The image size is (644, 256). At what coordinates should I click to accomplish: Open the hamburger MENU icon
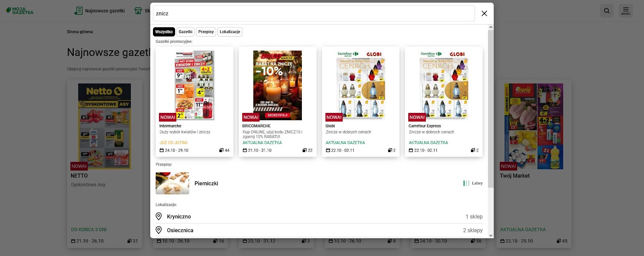pyautogui.click(x=625, y=11)
